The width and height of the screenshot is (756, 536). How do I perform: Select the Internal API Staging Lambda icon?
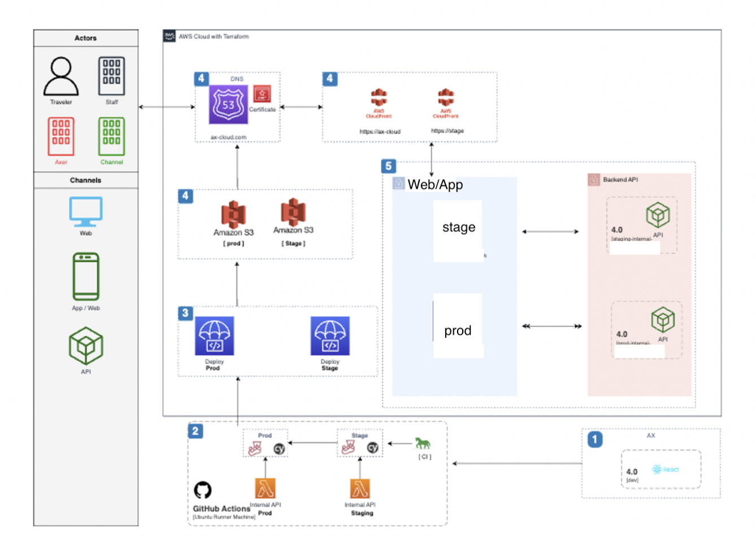[x=360, y=487]
